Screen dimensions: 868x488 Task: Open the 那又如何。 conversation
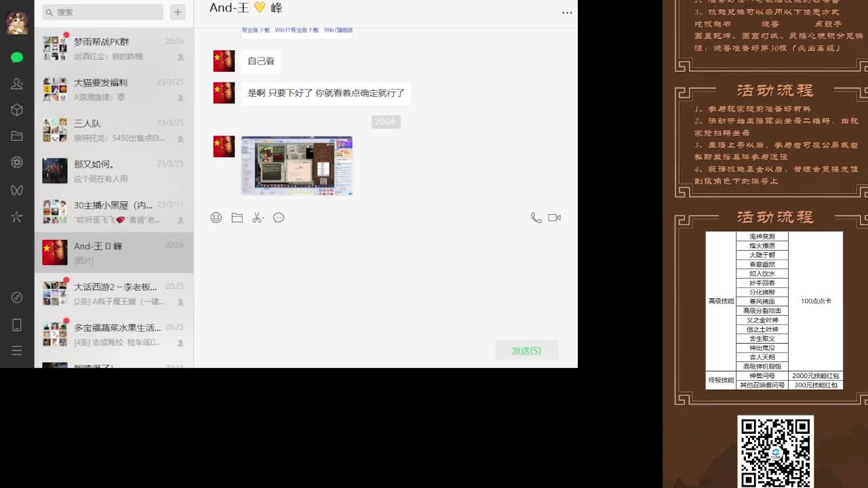(x=114, y=171)
